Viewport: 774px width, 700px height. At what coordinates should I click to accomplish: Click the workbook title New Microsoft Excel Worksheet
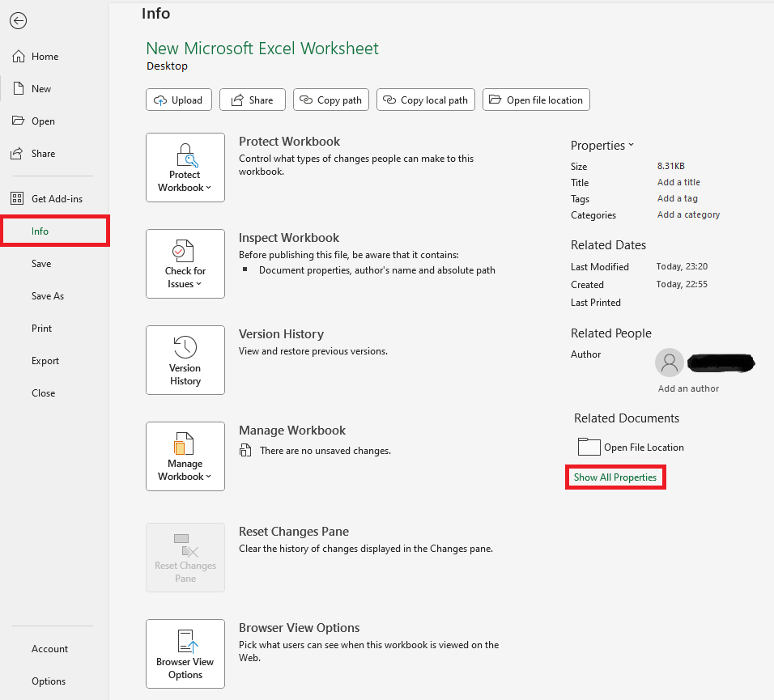tap(262, 49)
